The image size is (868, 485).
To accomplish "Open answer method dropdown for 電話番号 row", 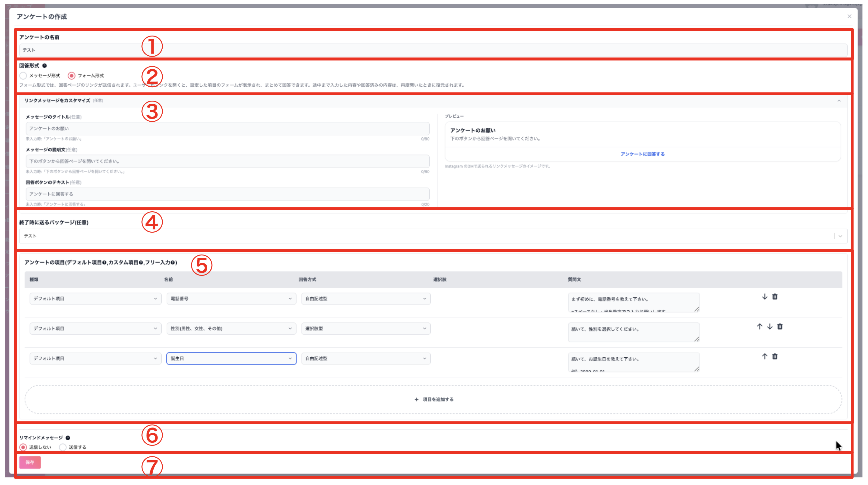I will tap(366, 299).
